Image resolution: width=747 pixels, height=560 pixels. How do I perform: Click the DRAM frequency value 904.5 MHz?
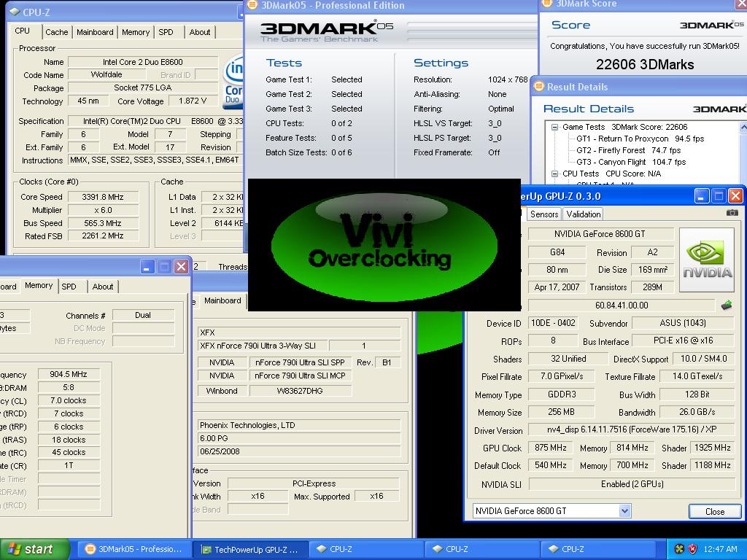tap(69, 374)
